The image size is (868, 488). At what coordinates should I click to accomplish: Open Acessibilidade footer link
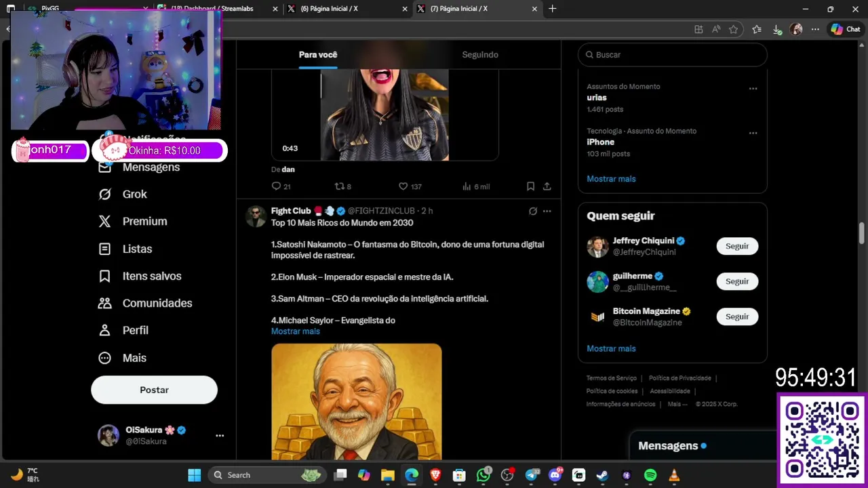tap(670, 391)
